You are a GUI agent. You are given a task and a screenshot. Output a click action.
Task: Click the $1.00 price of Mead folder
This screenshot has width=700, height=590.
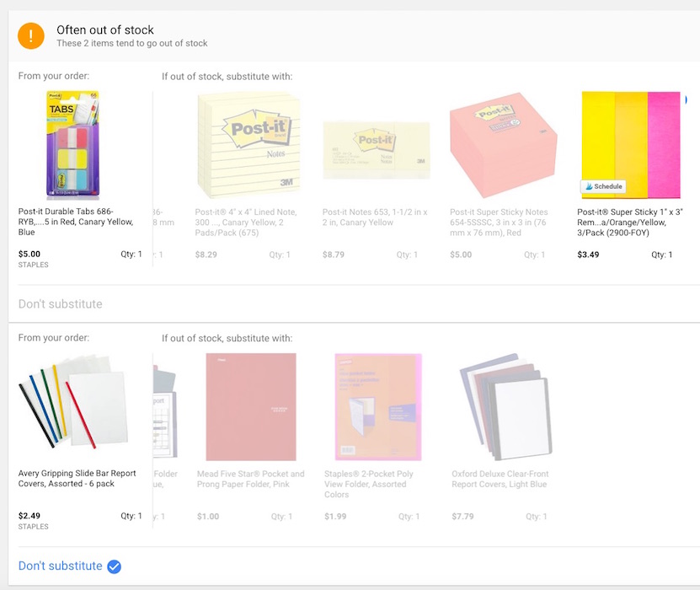click(x=208, y=517)
